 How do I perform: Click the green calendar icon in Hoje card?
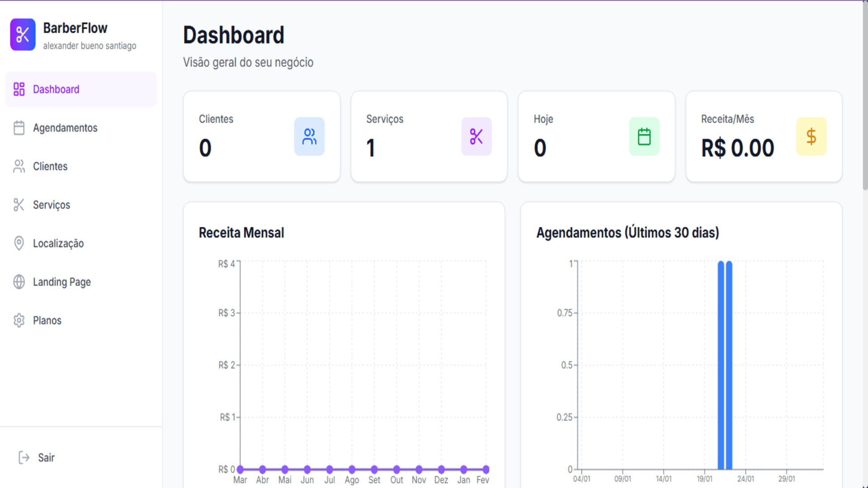644,136
